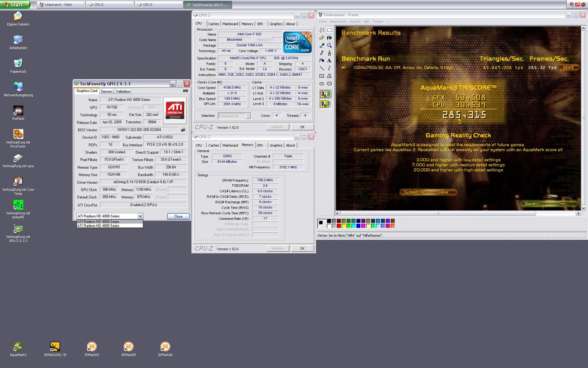Open the AquaMark3 desktop shortcut
This screenshot has width=588, height=368.
[x=18, y=349]
